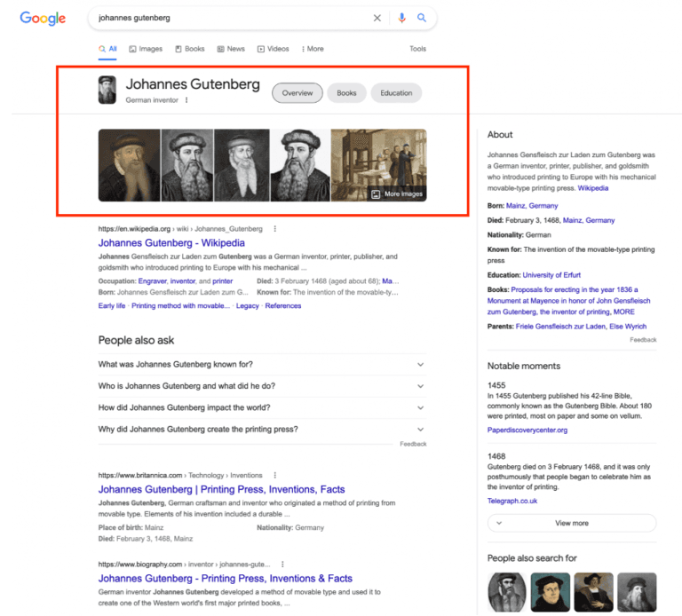Viewport: 682px width, 616px height.
Task: Select the Education chip
Action: (396, 93)
